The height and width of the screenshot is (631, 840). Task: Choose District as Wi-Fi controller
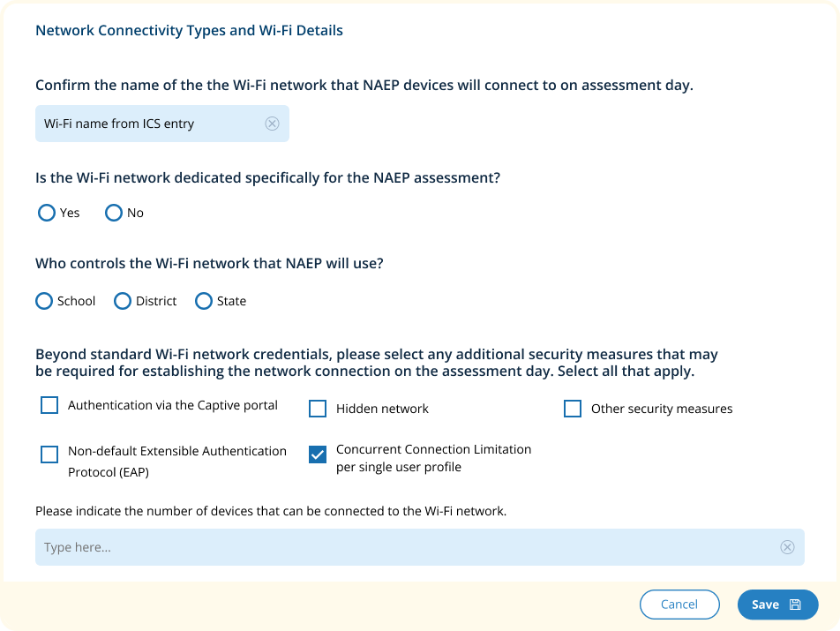point(123,301)
